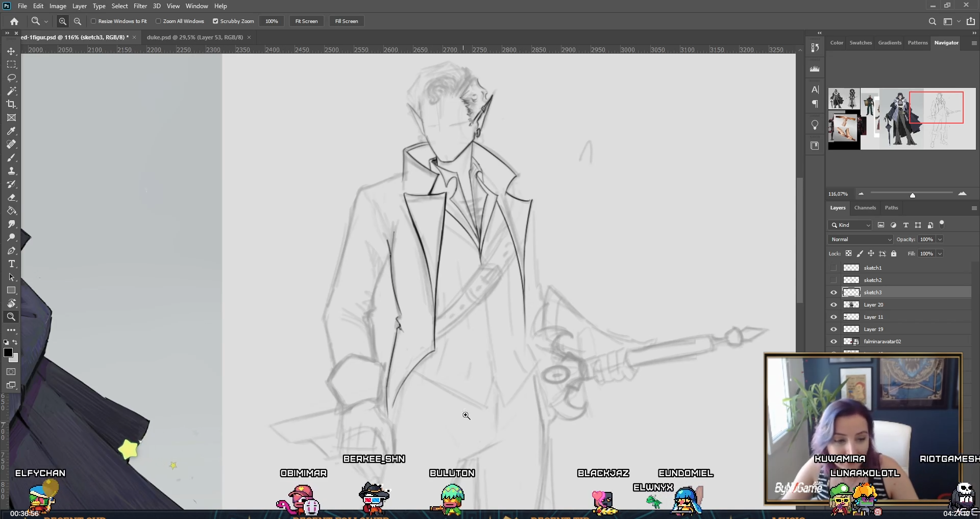Select the Dodge tool
980x519 pixels.
click(x=11, y=237)
